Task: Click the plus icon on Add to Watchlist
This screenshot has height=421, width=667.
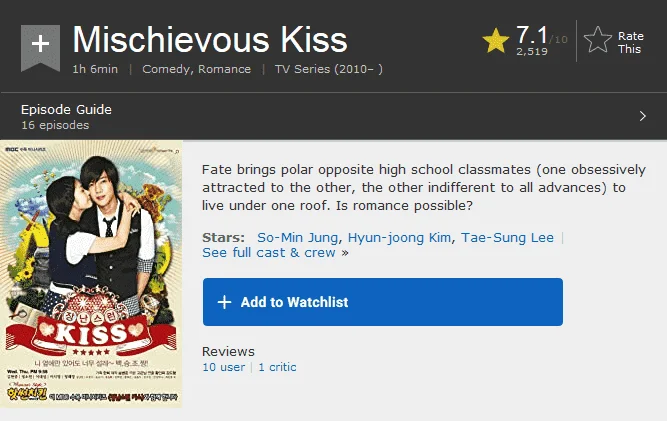Action: point(224,302)
